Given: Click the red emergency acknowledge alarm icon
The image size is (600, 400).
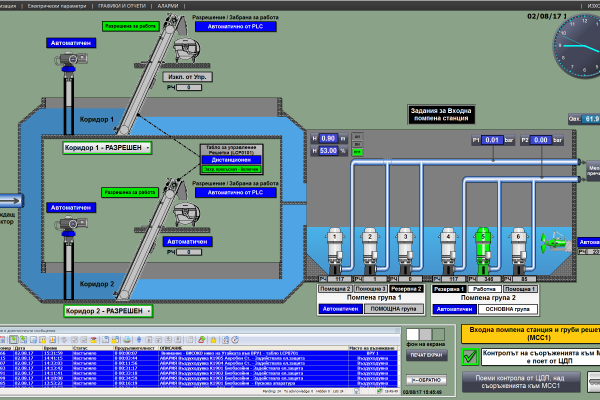Looking at the screenshot, I should 93,340.
